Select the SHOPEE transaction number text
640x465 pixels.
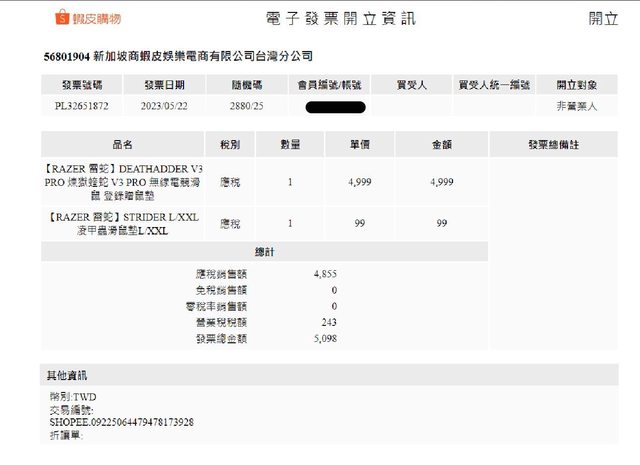pos(121,422)
